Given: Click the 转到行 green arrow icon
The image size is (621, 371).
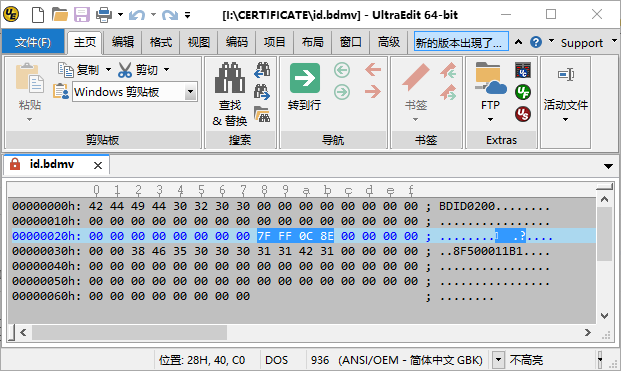Looking at the screenshot, I should tap(305, 78).
